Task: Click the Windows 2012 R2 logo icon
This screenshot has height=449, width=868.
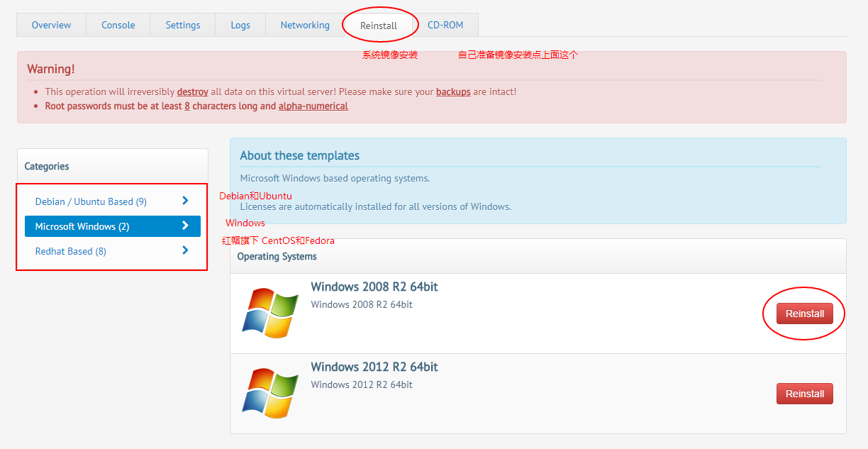Action: coord(269,393)
